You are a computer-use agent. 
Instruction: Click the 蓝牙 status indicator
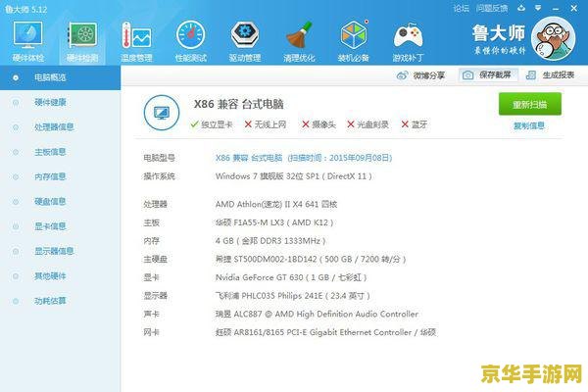[414, 124]
